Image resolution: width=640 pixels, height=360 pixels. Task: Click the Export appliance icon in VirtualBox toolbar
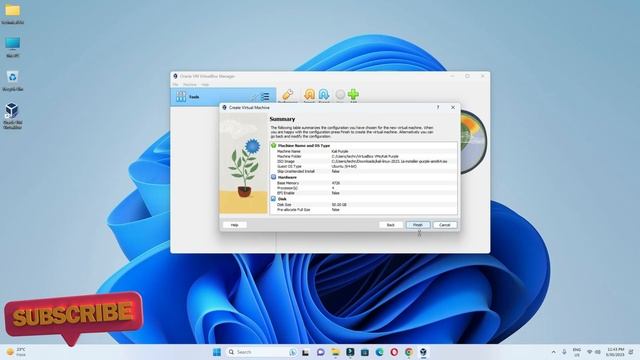pyautogui.click(x=324, y=95)
